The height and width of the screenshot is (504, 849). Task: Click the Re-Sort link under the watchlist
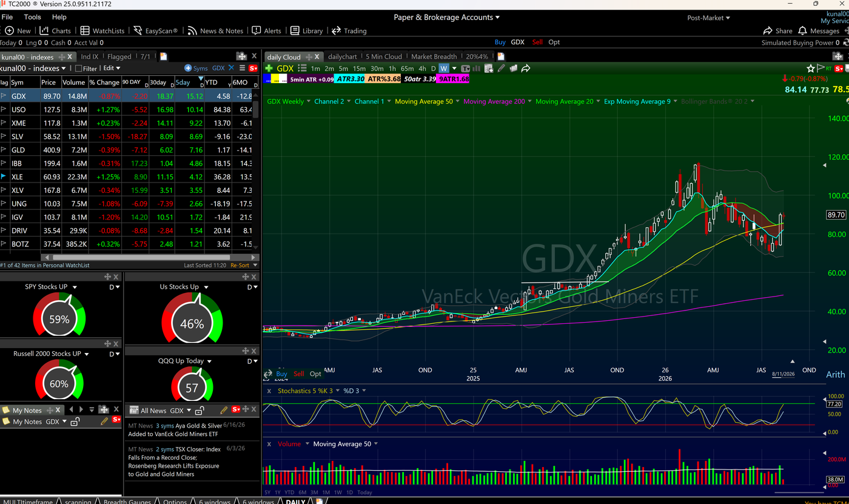point(240,265)
